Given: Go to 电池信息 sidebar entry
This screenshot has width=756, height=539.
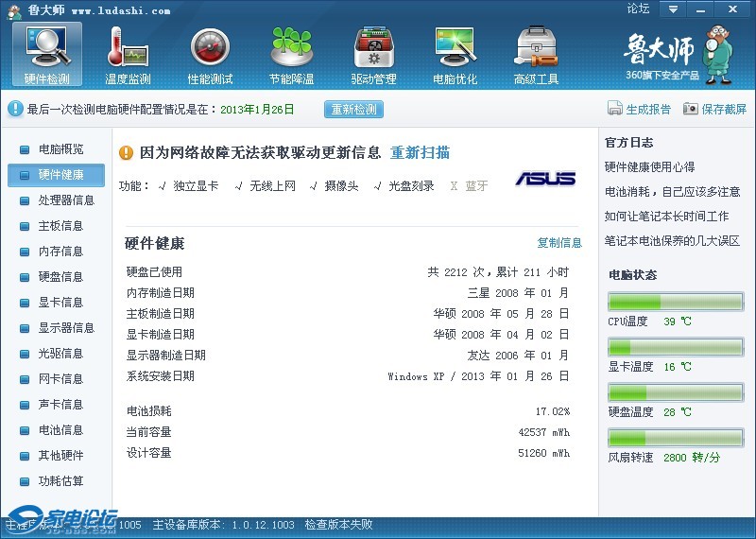Looking at the screenshot, I should [x=60, y=430].
